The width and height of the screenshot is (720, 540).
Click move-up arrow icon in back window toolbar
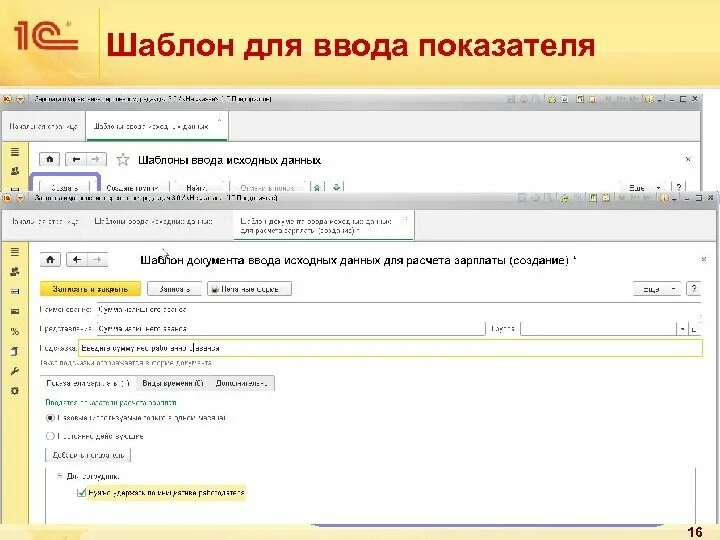tap(317, 187)
